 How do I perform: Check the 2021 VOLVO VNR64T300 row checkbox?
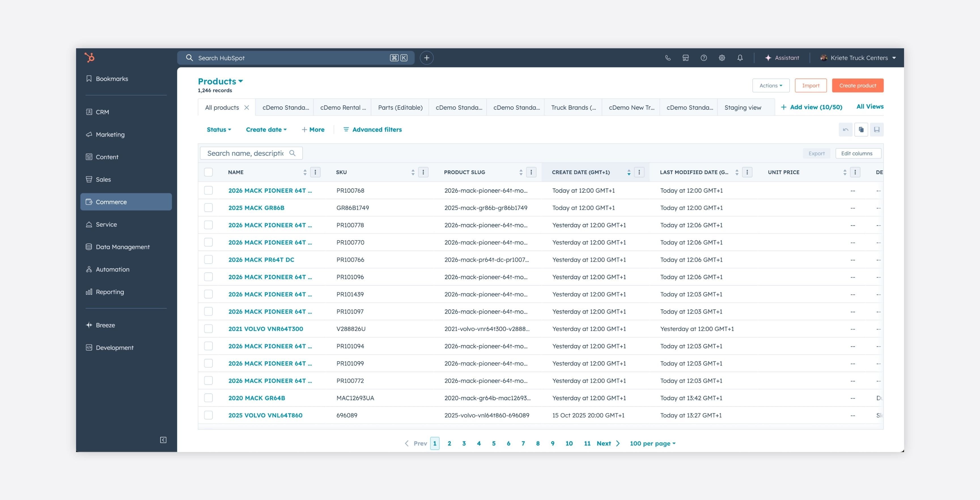tap(209, 329)
